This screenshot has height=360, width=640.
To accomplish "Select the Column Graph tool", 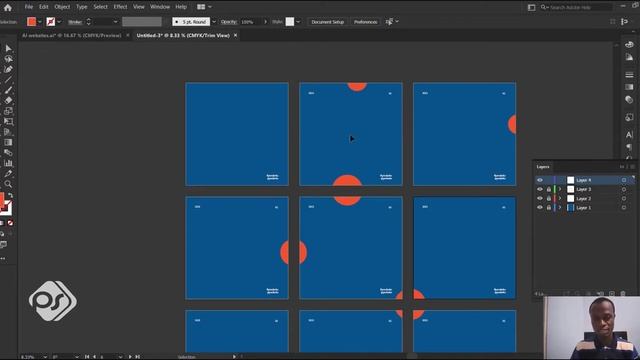I will click(8, 163).
